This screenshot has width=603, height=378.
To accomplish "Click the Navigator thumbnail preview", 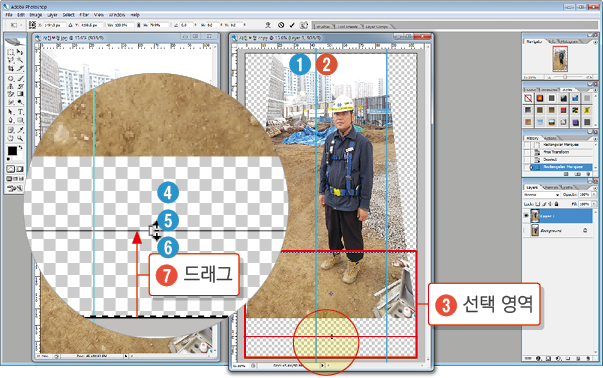I will point(560,59).
